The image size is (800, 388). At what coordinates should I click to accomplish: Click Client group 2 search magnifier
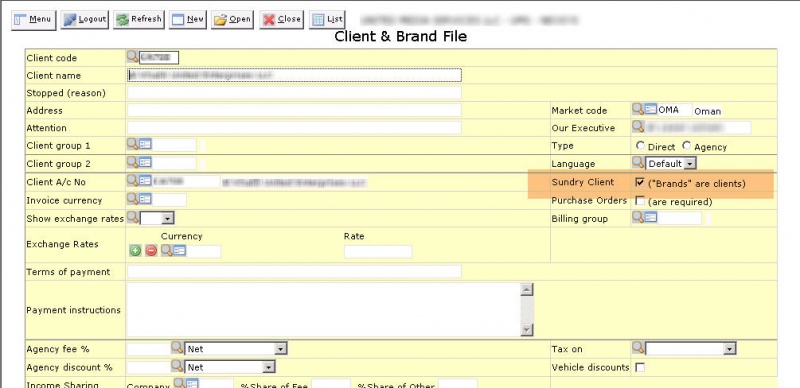pos(132,162)
